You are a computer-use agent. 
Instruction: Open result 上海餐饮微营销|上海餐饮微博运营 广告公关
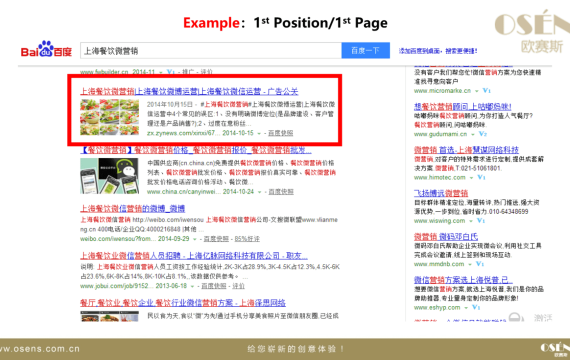(189, 91)
